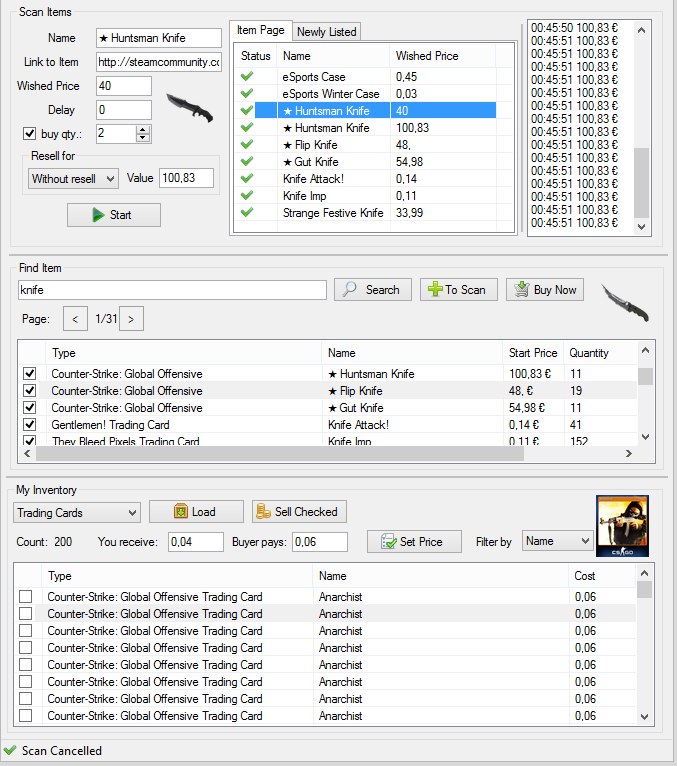Click the Wished Price input field
677x766 pixels.
pos(124,86)
